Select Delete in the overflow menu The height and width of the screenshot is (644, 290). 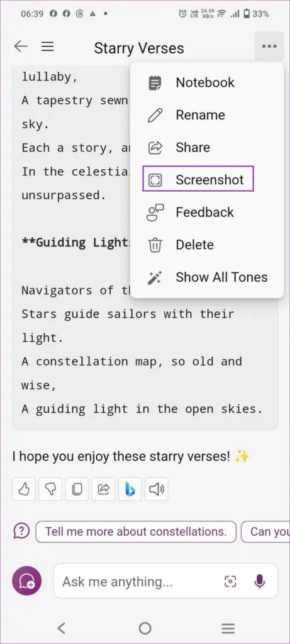pos(207,245)
